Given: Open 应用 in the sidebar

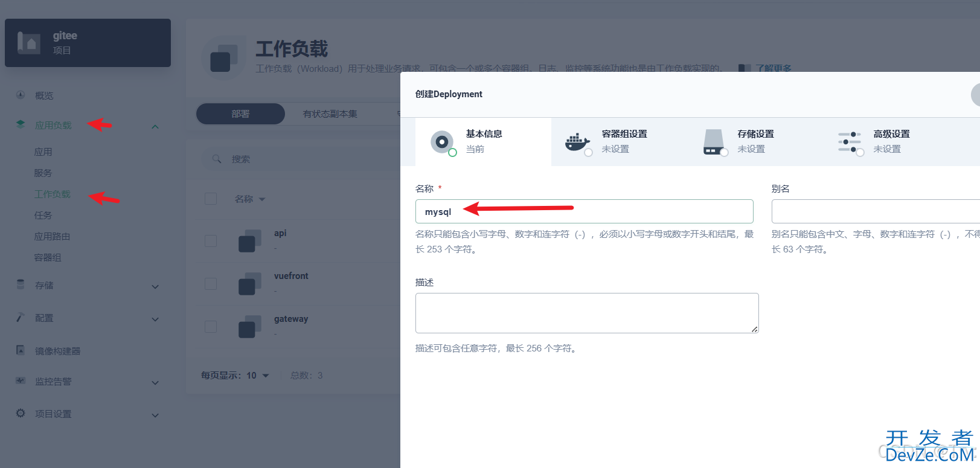Looking at the screenshot, I should 43,152.
